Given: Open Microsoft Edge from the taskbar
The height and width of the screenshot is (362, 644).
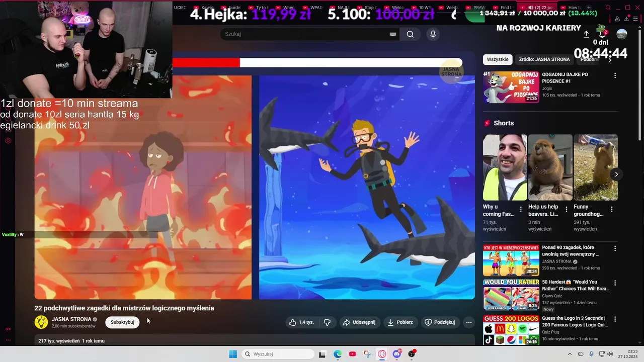Looking at the screenshot, I should point(338,354).
